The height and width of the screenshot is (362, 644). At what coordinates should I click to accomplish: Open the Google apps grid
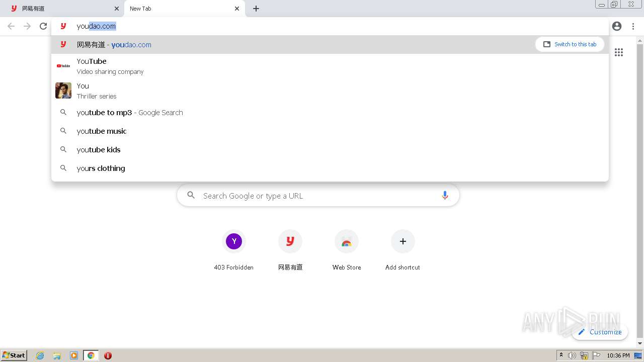(619, 52)
